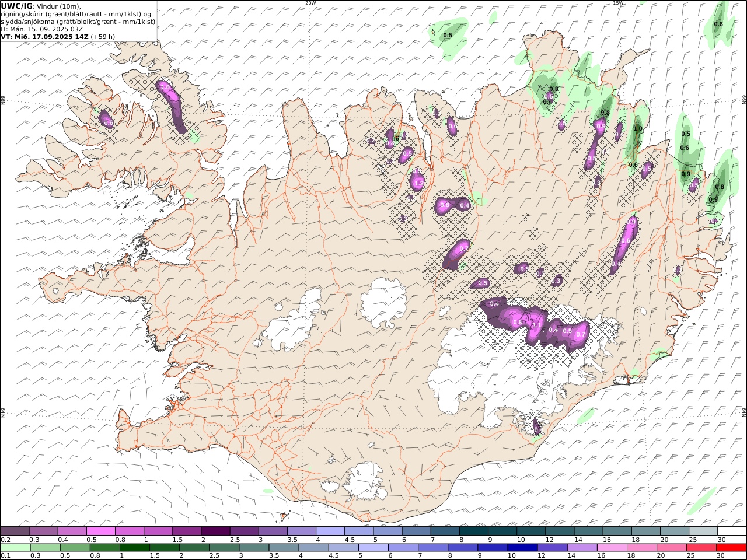747x560 pixels.
Task: Click the 'IT: Mán. 15. 09. 2025 03Z' line
Action: [42, 29]
